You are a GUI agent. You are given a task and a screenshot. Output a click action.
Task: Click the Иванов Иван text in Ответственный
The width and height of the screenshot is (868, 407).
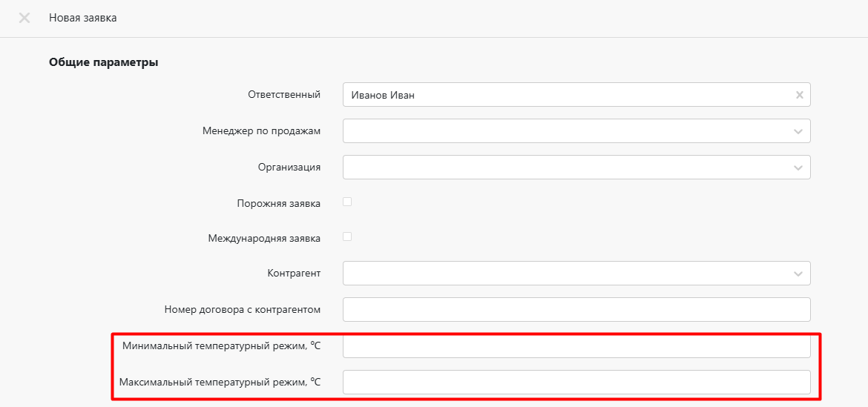pos(383,95)
